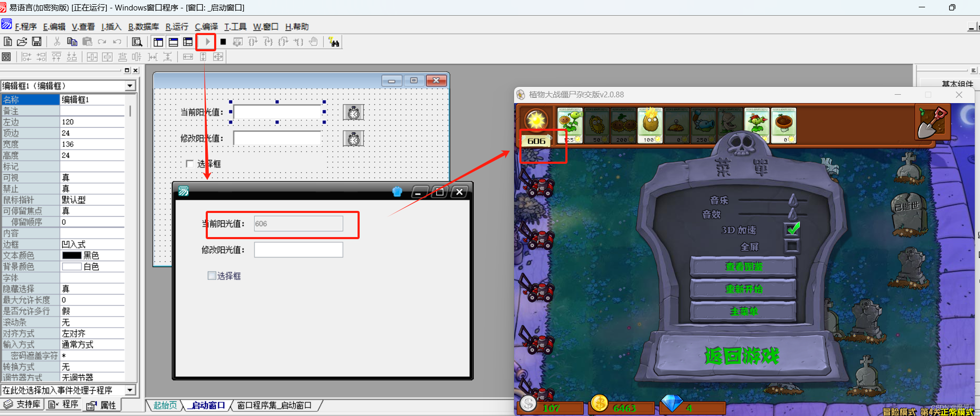Screen dimensions: 980x416
Task: Pick the wall-nut seed card costing 100
Action: [x=650, y=125]
